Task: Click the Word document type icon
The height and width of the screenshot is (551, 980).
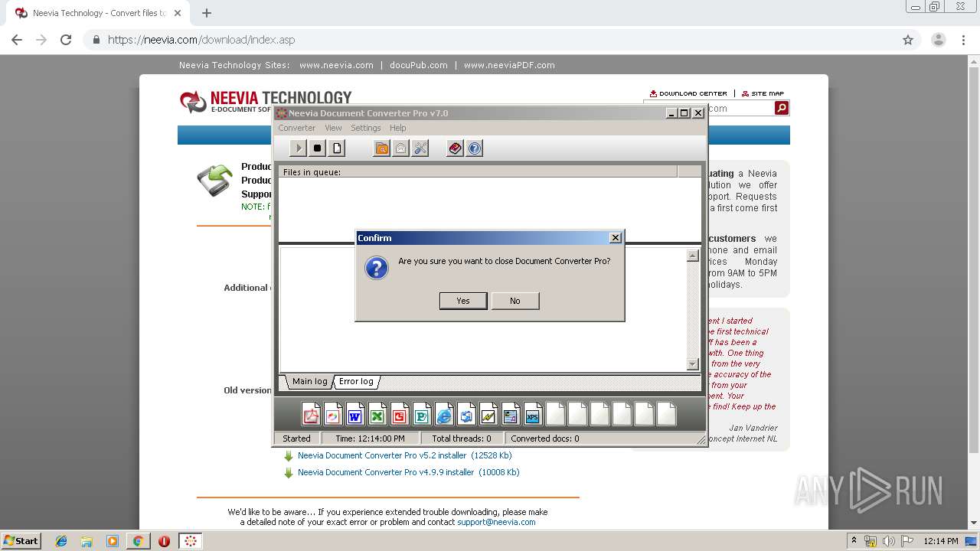Action: coord(355,414)
